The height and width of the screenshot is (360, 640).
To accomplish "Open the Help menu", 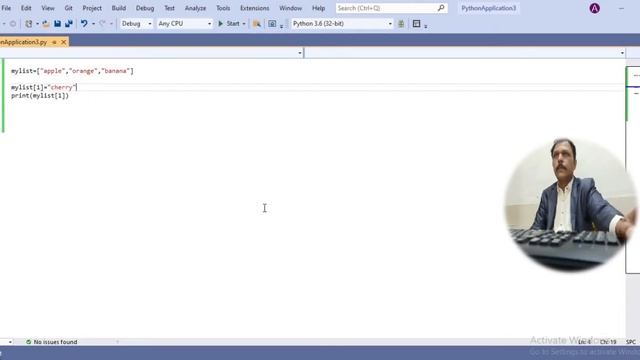I will click(318, 8).
